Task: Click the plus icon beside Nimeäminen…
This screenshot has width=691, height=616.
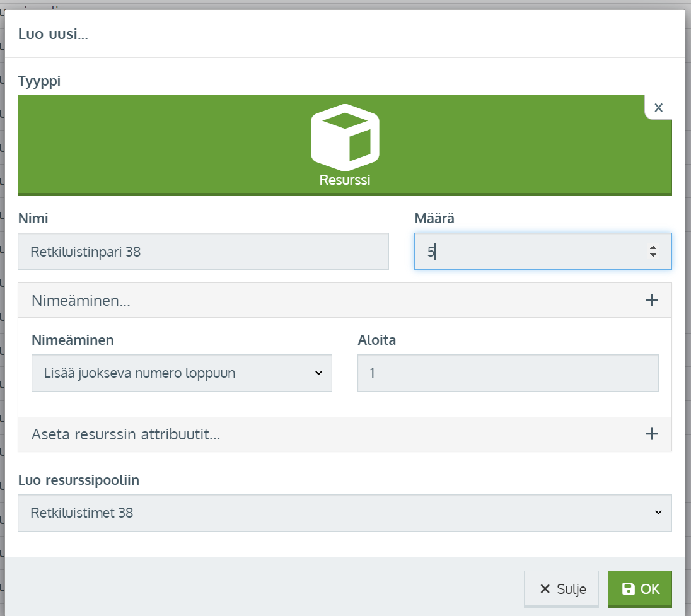Action: click(x=652, y=300)
